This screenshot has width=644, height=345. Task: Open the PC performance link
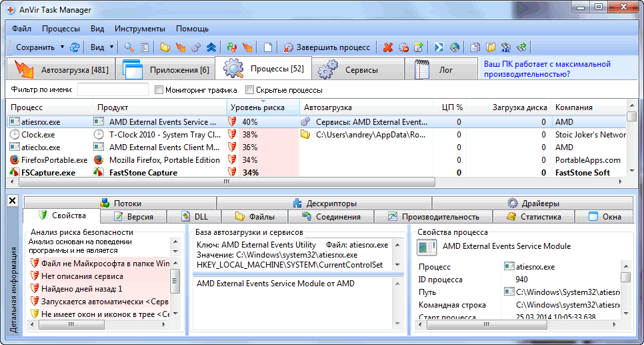coord(547,69)
